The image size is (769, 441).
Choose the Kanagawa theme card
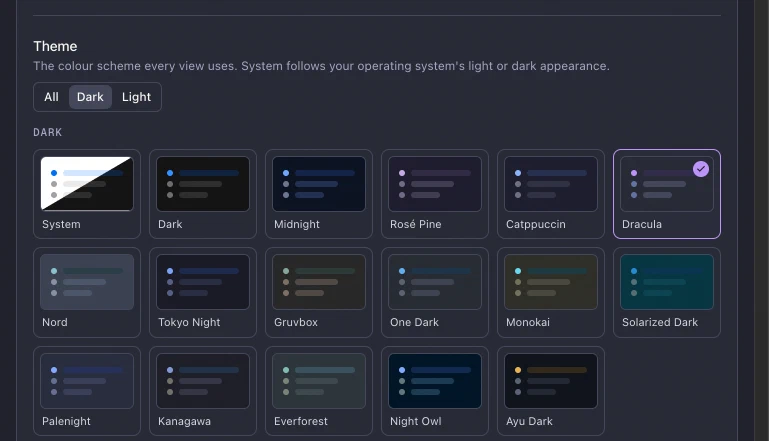pyautogui.click(x=203, y=391)
